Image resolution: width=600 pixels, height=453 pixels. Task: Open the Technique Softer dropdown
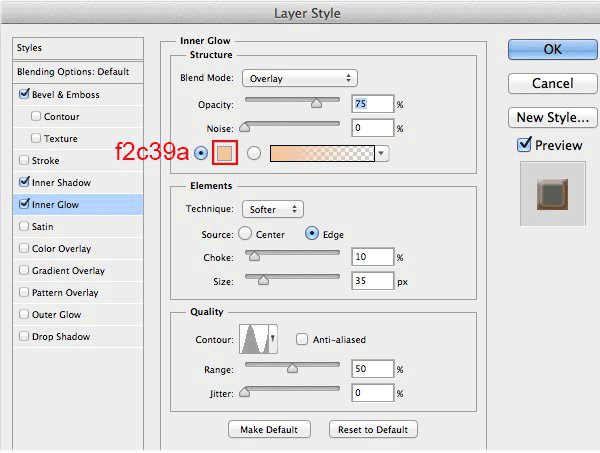pos(273,209)
